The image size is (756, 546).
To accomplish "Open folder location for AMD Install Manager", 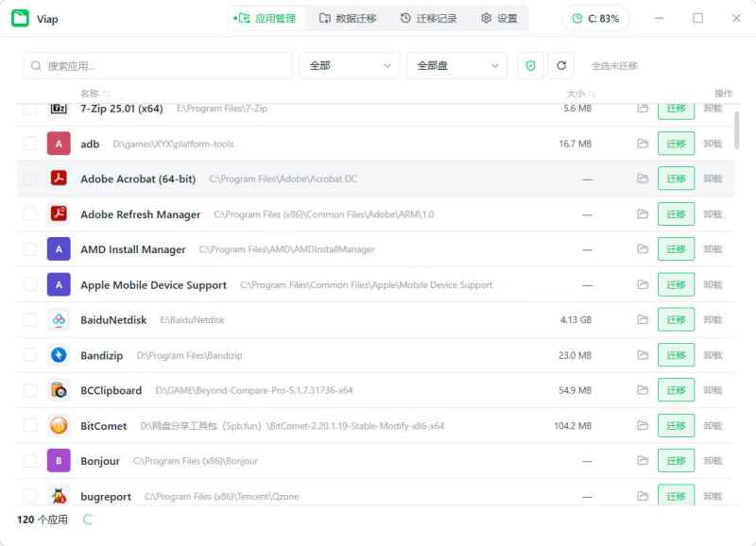I will click(x=643, y=249).
